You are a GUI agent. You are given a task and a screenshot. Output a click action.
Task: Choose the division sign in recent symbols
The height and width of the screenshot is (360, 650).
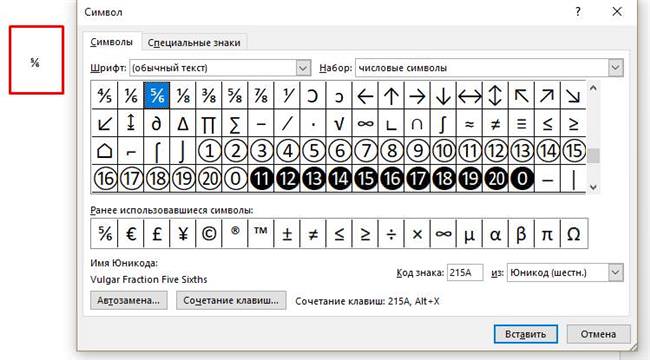391,234
